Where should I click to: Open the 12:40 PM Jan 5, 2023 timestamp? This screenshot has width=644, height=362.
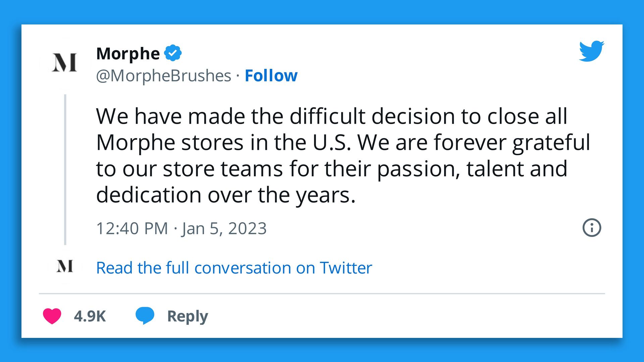pos(181,229)
